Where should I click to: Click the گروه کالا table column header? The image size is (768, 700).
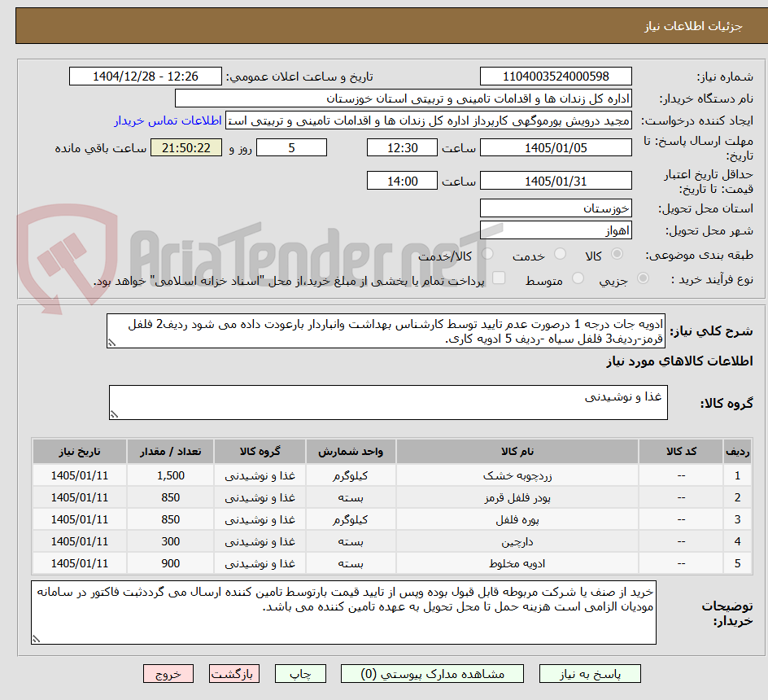click(260, 452)
